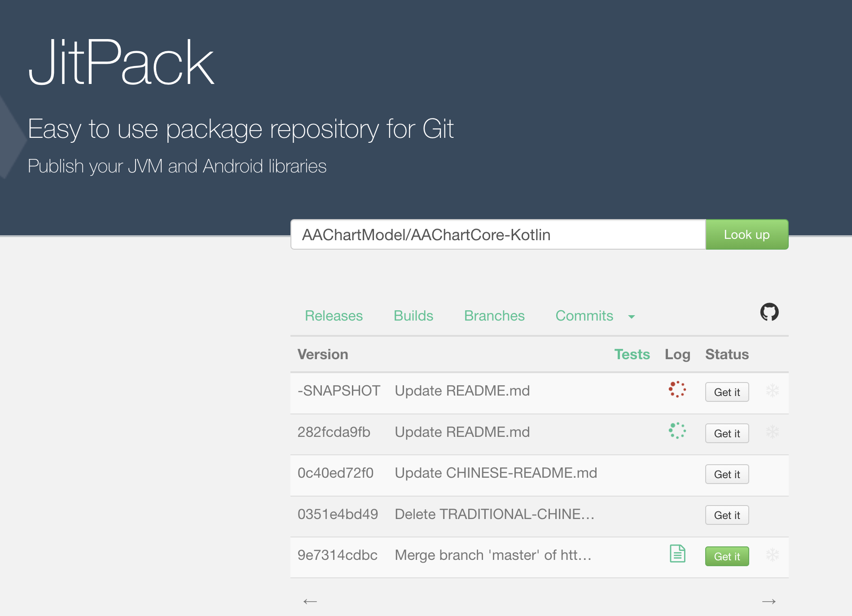Open the Builds tab
The width and height of the screenshot is (852, 616).
[413, 316]
